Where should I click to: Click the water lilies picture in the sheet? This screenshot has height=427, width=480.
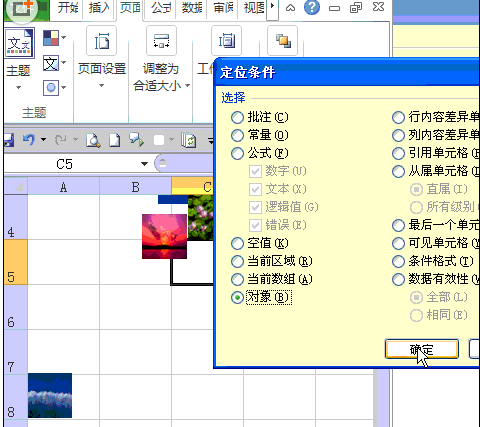[x=200, y=218]
